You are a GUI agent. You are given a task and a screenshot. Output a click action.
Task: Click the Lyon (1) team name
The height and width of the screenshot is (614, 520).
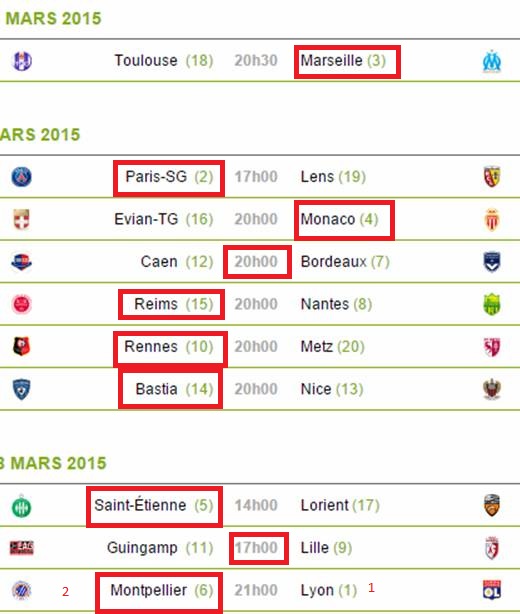pos(329,590)
